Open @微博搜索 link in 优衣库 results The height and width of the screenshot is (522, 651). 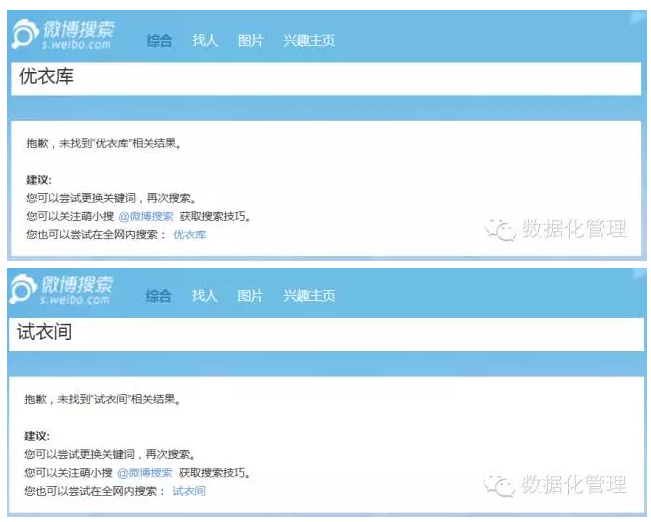pos(146,216)
